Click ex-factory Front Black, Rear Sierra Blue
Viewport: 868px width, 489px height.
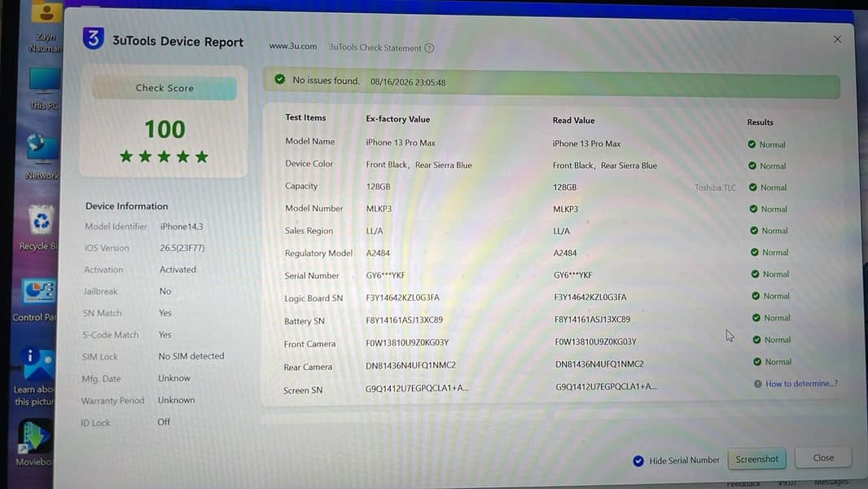pos(419,165)
